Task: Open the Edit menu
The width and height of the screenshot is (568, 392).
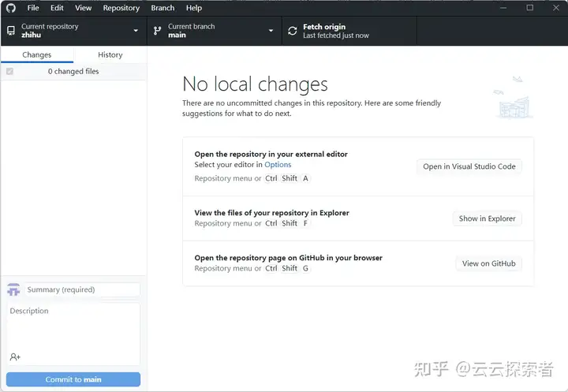Action: coord(57,8)
